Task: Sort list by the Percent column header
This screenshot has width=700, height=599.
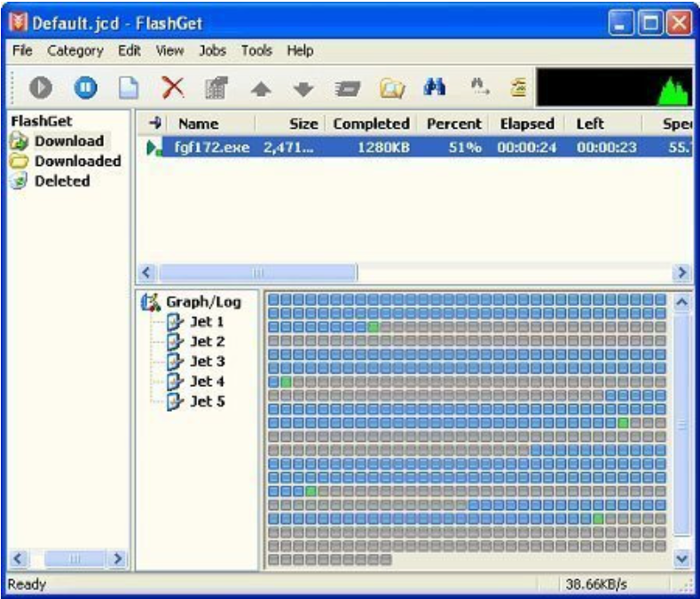Action: click(x=453, y=124)
